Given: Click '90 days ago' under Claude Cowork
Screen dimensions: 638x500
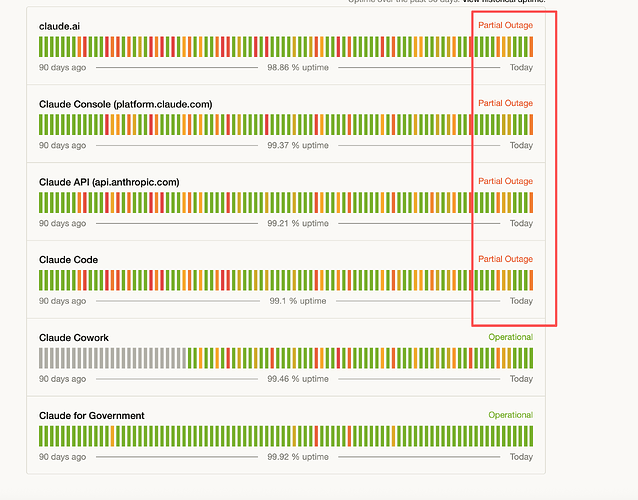Looking at the screenshot, I should tap(62, 379).
